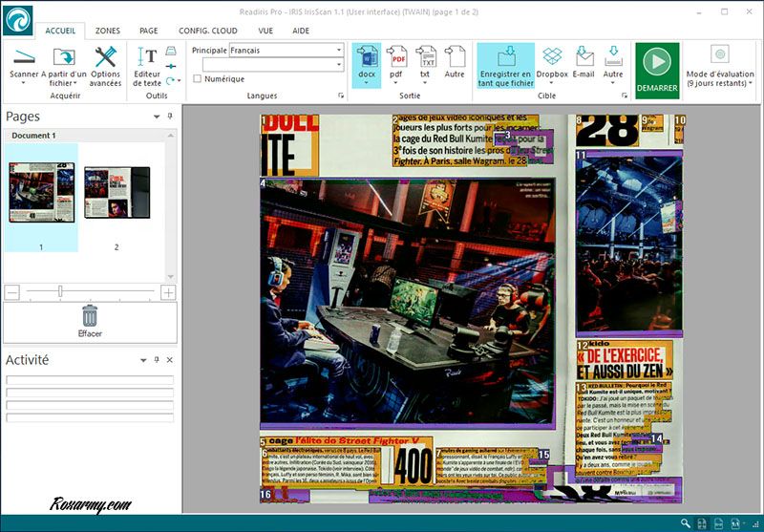Click the Scanner icon in Acquérir group
The height and width of the screenshot is (532, 764).
[23, 56]
